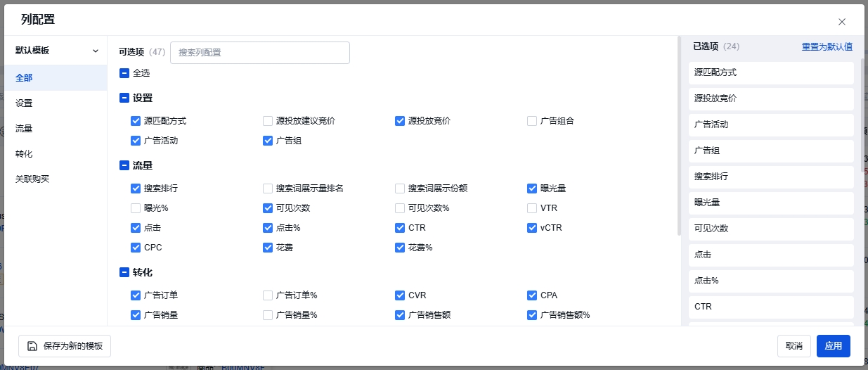Image resolution: width=868 pixels, height=370 pixels.
Task: Click the 应用 apply button
Action: point(833,346)
